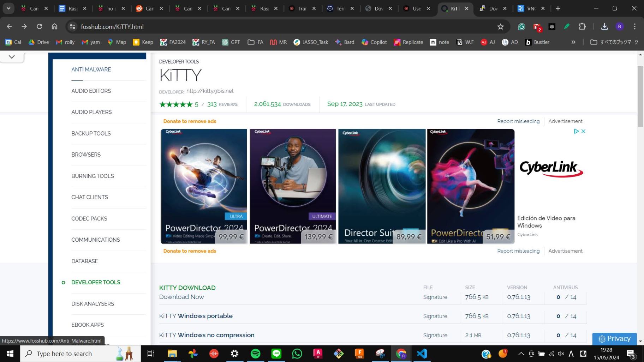The width and height of the screenshot is (644, 362).
Task: Click the KiTTY Download Now link
Action: (181, 297)
